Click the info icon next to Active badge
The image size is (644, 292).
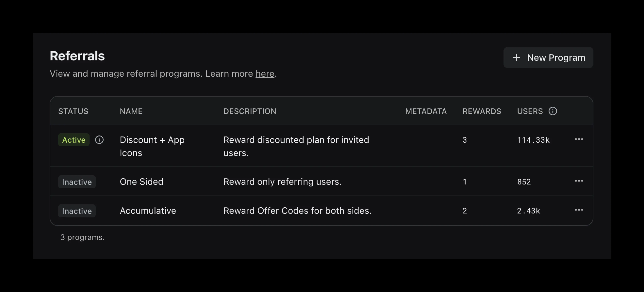[x=99, y=140]
